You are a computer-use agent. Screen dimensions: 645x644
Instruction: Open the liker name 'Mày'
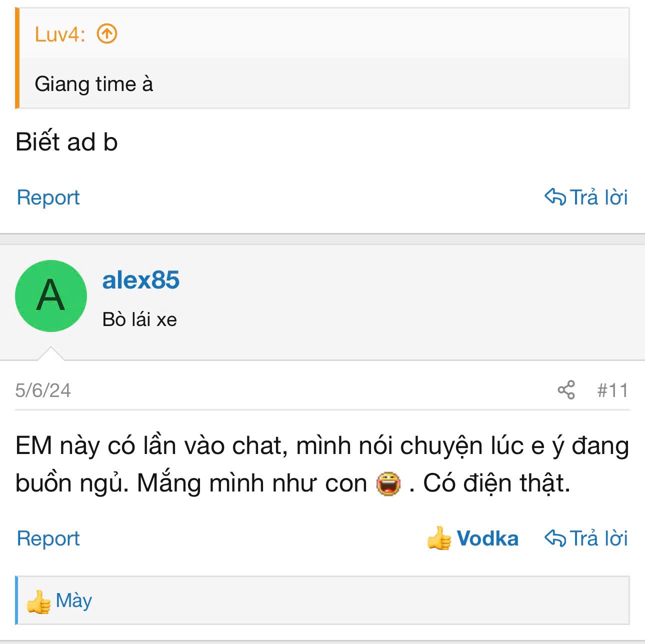(74, 600)
